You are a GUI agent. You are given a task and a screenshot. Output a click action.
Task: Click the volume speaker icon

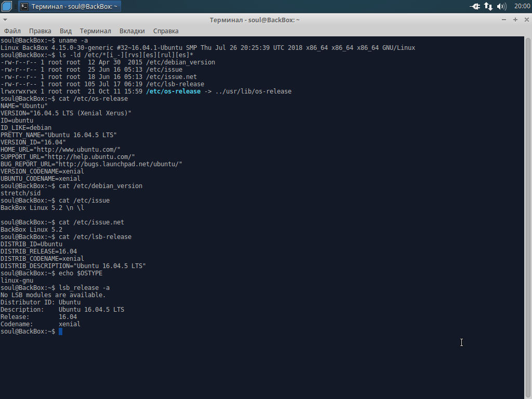coord(501,6)
